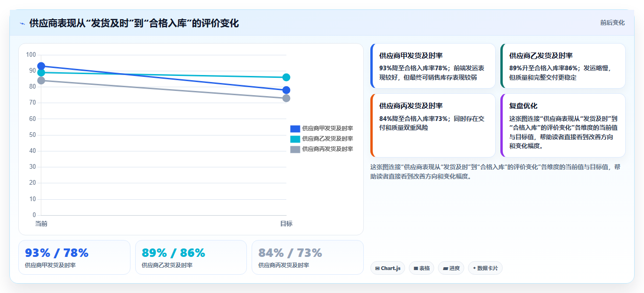
Task: Click the 前后变化 label in header
Action: pos(613,23)
